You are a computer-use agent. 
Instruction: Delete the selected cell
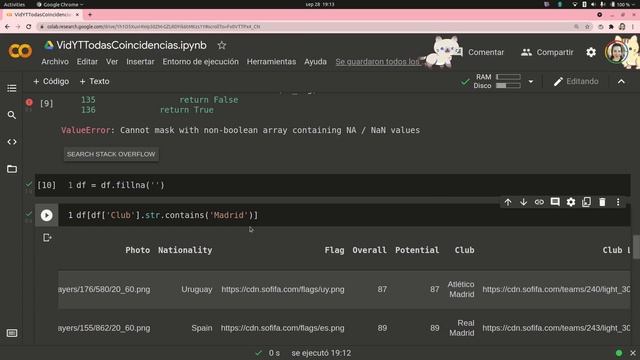click(602, 202)
